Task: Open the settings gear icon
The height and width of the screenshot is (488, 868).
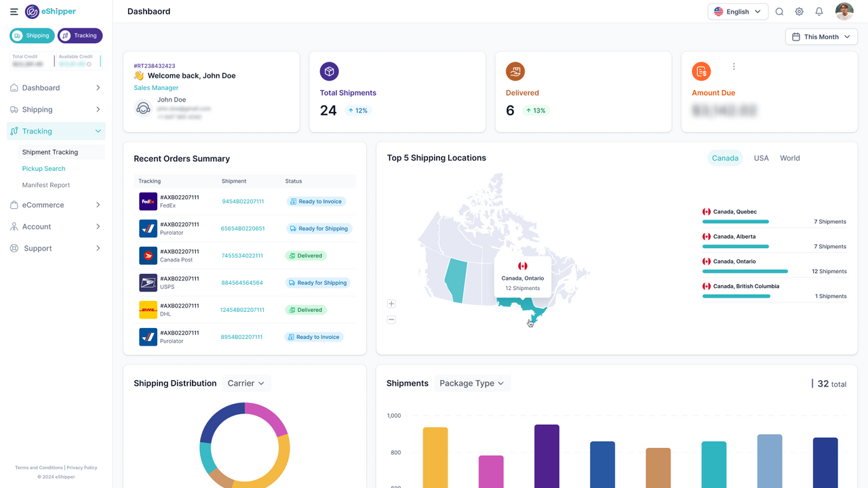Action: pos(799,12)
